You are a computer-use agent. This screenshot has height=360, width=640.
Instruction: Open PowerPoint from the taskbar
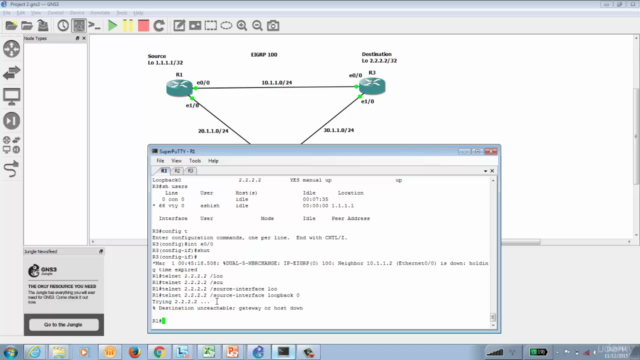point(233,352)
